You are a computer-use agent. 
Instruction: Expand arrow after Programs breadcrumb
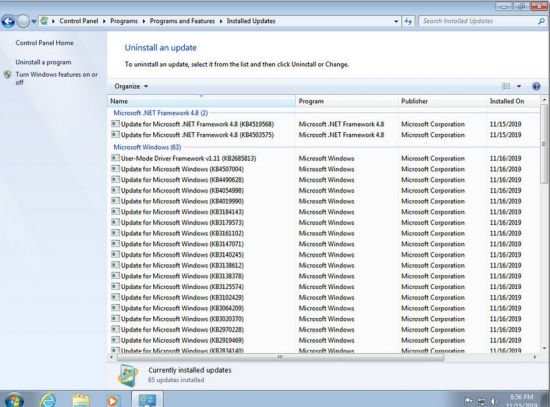144,21
